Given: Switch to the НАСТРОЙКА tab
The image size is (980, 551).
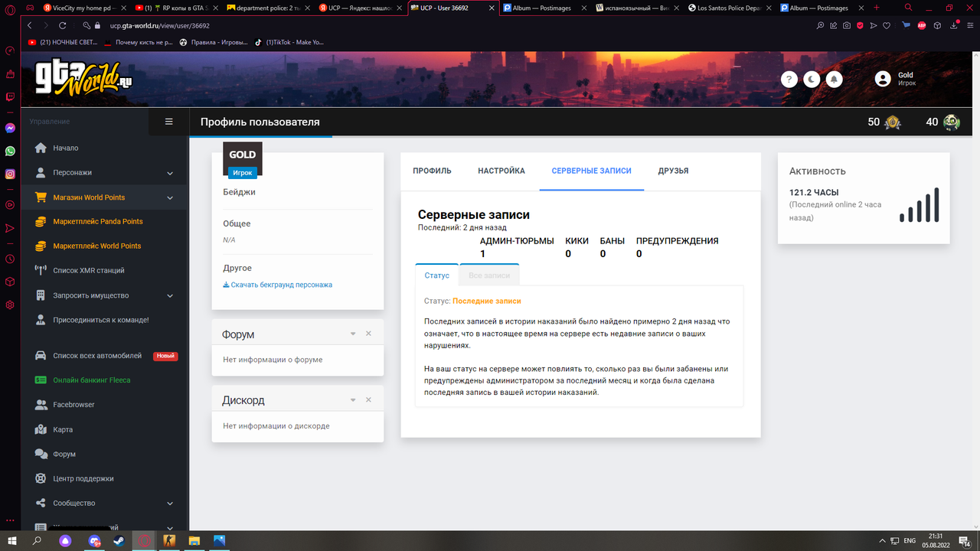Looking at the screenshot, I should pos(501,171).
